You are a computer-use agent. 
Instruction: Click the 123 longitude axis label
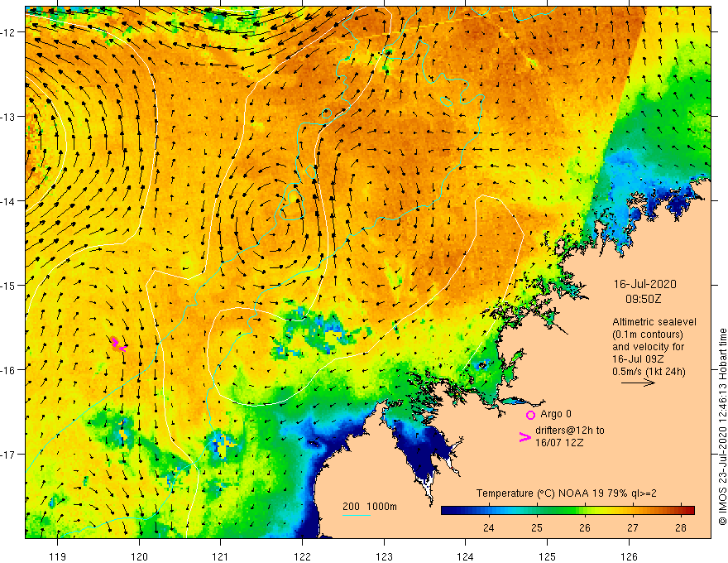pos(384,557)
